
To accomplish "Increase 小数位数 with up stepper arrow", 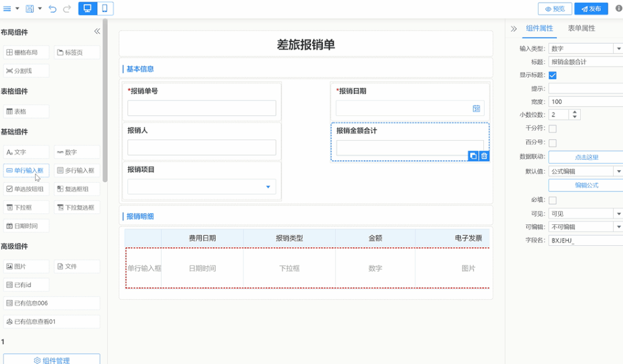I will [574, 112].
